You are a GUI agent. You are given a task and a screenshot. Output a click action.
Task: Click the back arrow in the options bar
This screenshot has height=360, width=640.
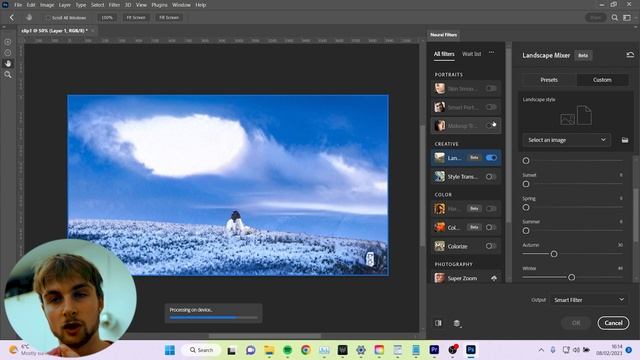coord(12,18)
